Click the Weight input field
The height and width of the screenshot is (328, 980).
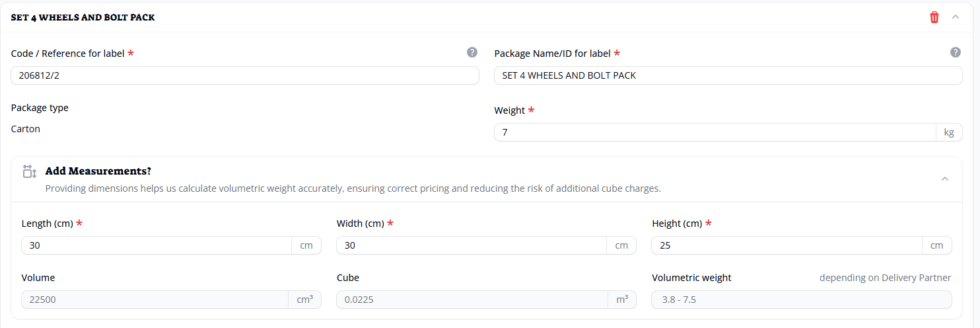pos(715,132)
